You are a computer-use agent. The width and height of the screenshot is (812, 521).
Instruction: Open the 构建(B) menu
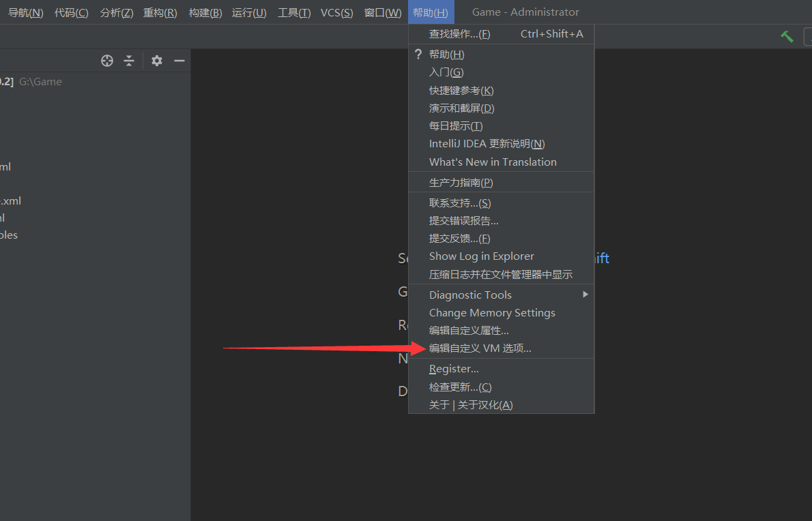(x=205, y=12)
